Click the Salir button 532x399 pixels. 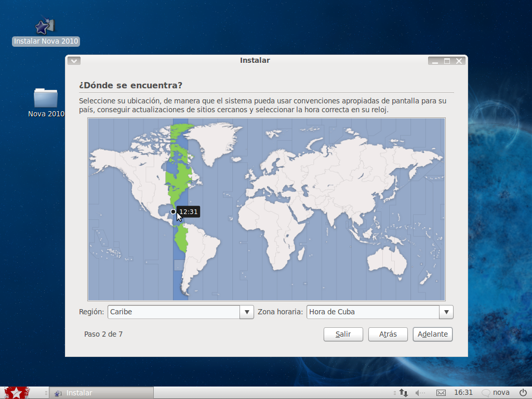click(x=343, y=334)
